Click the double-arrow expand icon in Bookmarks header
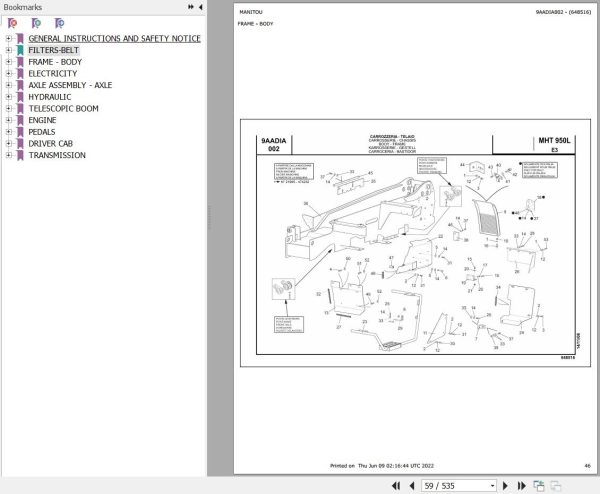Screen dimensions: 600x494 [191, 7]
